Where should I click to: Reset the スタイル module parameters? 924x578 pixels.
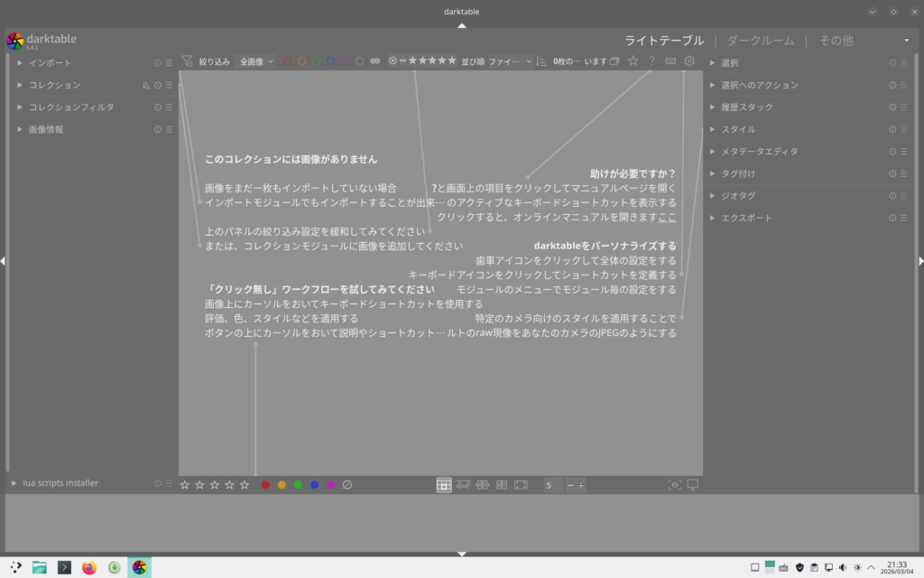[x=892, y=129]
